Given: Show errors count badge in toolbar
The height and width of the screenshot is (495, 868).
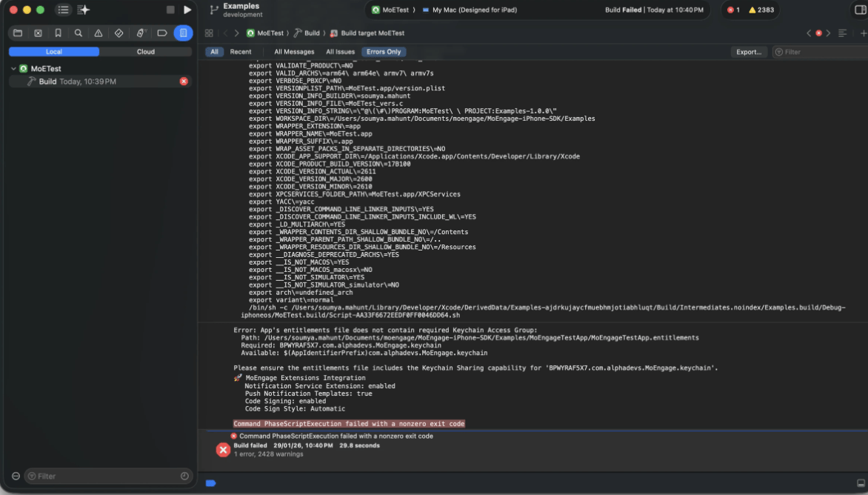Looking at the screenshot, I should tap(733, 10).
